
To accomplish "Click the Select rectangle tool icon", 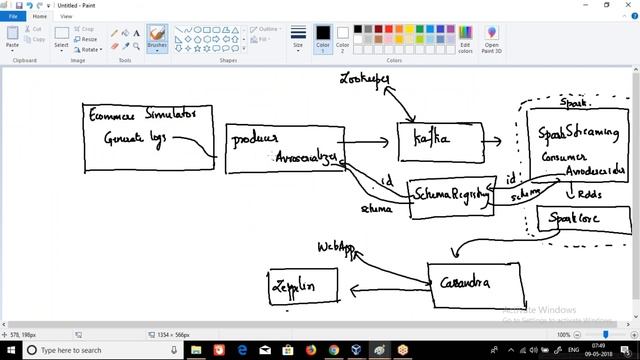I will (x=62, y=33).
